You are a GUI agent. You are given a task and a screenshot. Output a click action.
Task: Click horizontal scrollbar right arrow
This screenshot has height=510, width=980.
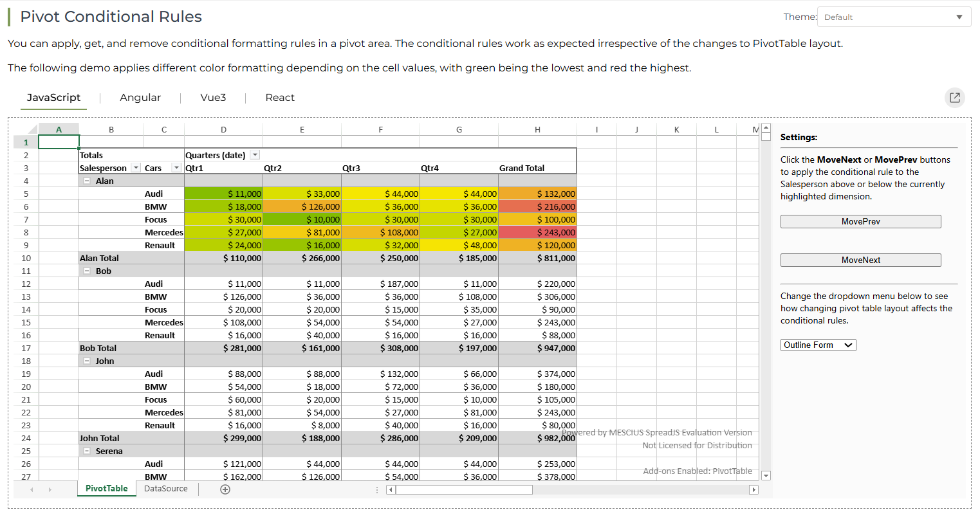(754, 490)
